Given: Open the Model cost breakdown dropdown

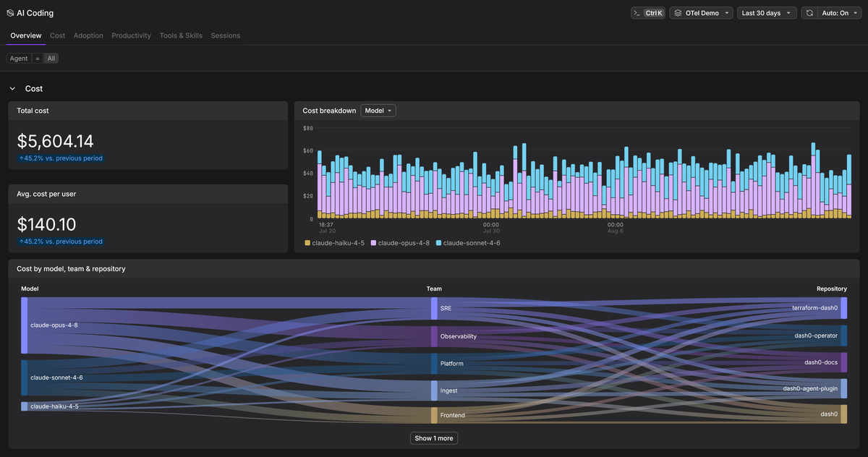Looking at the screenshot, I should (x=378, y=111).
